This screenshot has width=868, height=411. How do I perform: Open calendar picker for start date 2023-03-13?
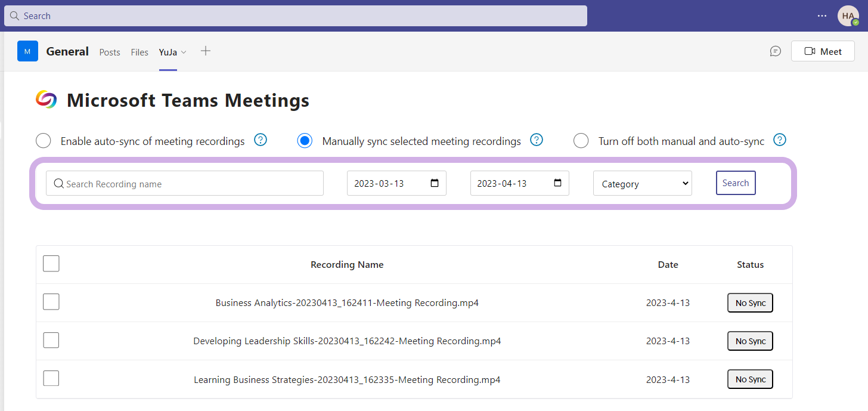click(x=435, y=183)
